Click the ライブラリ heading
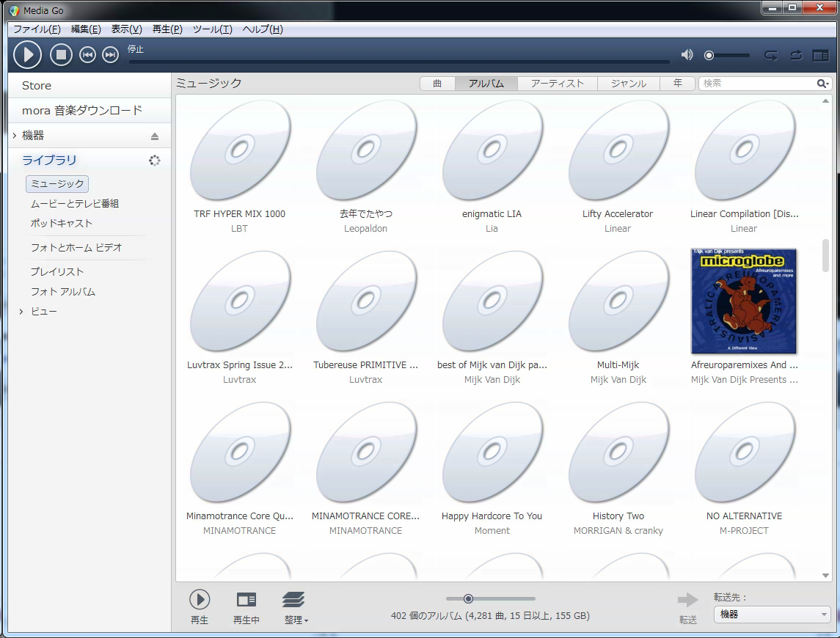 point(49,160)
